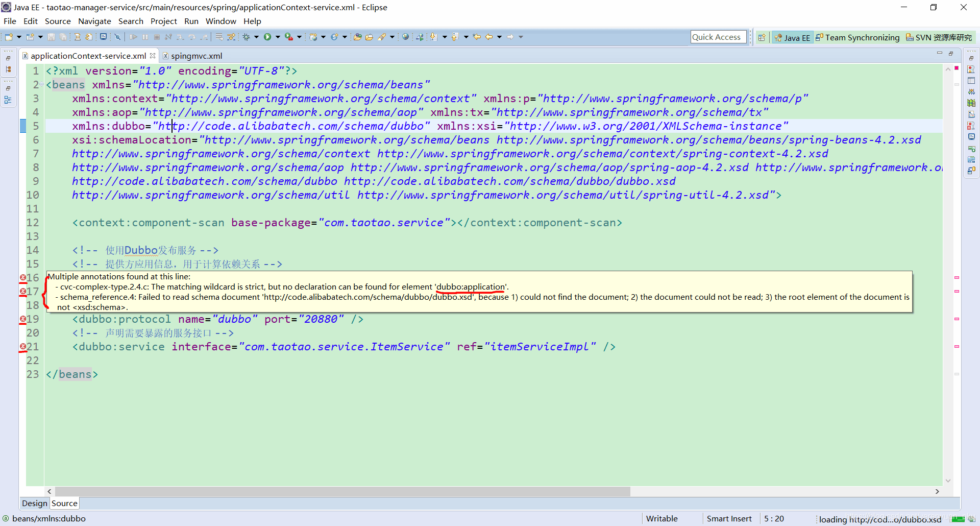The image size is (980, 526).
Task: Switch to Team Synchronizing perspective
Action: pyautogui.click(x=857, y=37)
